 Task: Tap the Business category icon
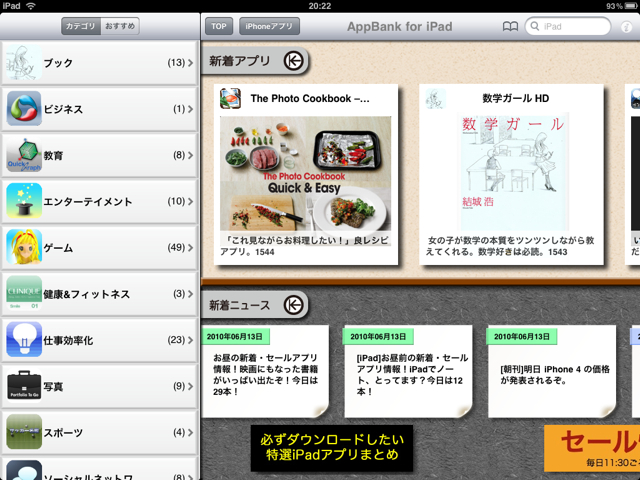pos(23,109)
